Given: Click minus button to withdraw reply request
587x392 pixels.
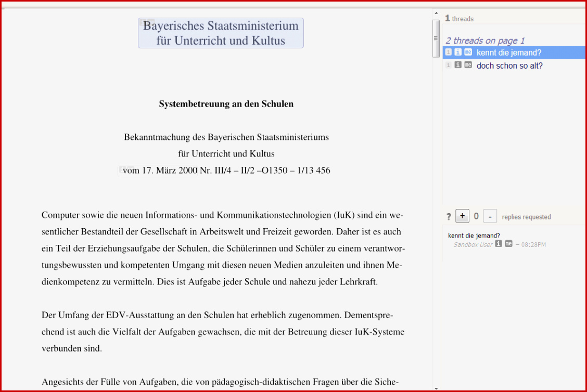Looking at the screenshot, I should point(490,216).
